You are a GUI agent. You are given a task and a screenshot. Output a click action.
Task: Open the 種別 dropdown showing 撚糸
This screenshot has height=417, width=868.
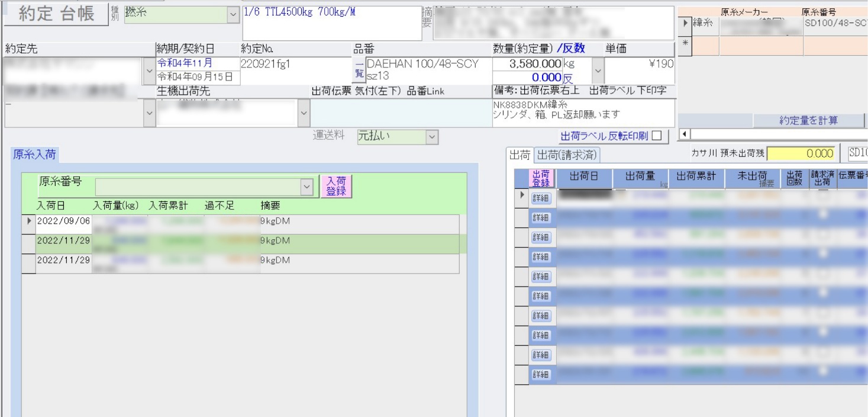pos(234,15)
